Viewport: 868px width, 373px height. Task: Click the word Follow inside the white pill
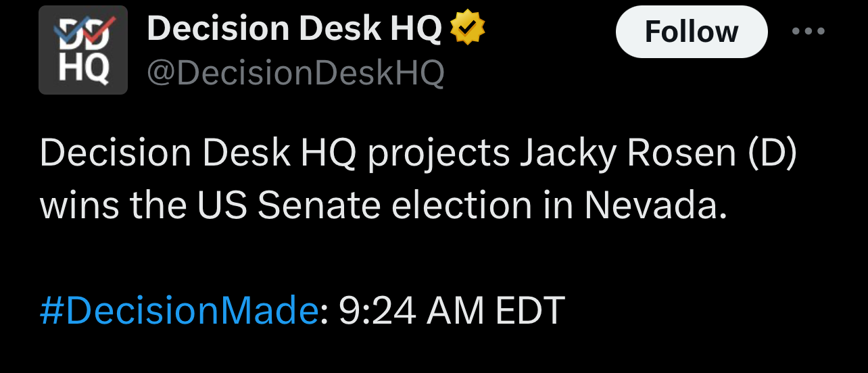[x=692, y=32]
